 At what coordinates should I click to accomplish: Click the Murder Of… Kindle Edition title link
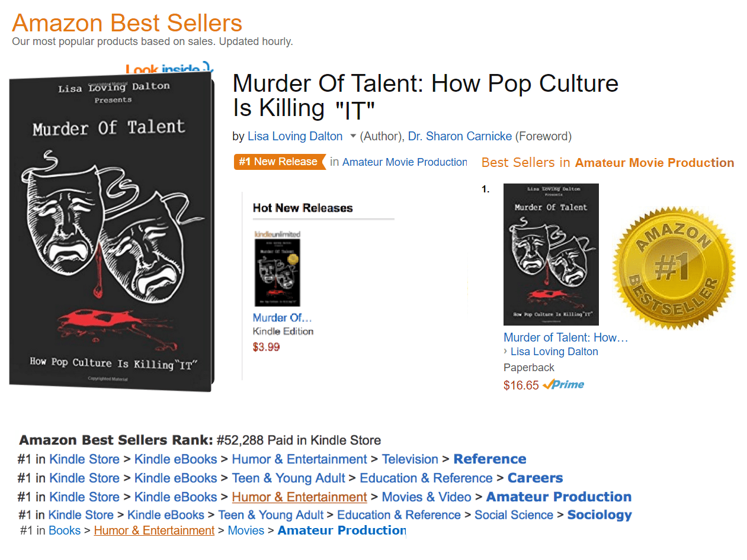[282, 318]
